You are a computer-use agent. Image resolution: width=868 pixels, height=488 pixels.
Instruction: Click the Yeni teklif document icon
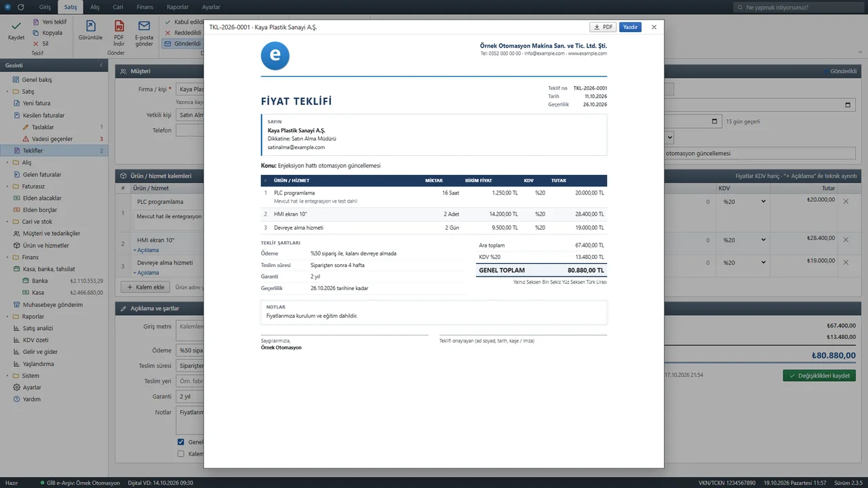click(x=36, y=22)
